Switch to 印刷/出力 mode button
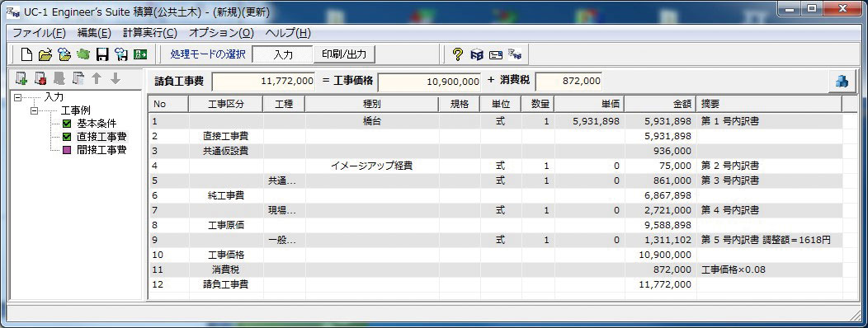 [x=344, y=54]
